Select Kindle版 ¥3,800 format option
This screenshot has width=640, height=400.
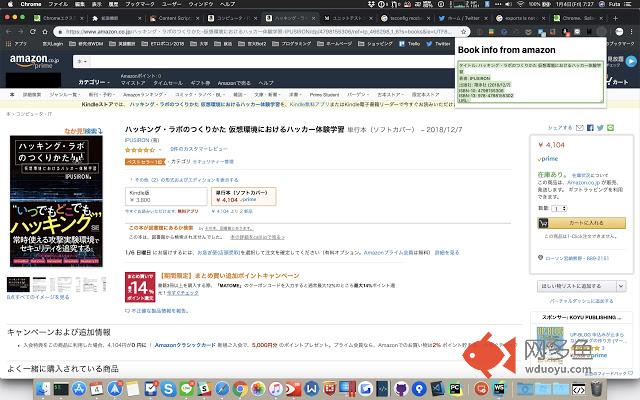tap(166, 196)
